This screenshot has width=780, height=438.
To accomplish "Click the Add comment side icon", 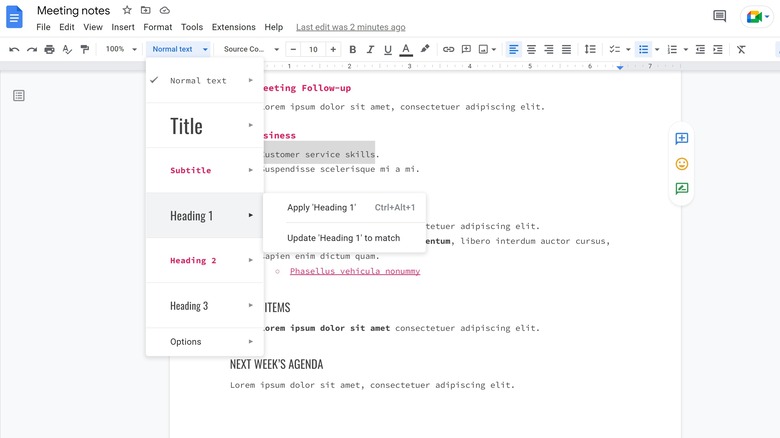I will pos(682,139).
